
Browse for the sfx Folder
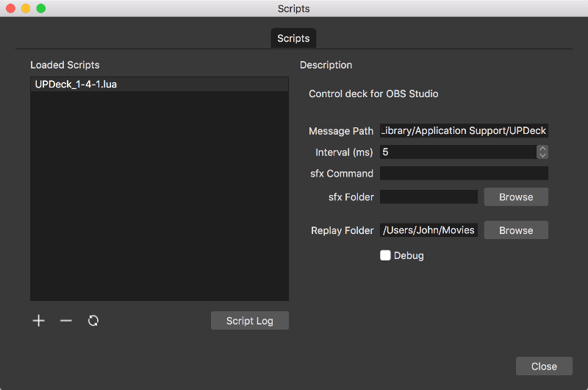point(516,197)
